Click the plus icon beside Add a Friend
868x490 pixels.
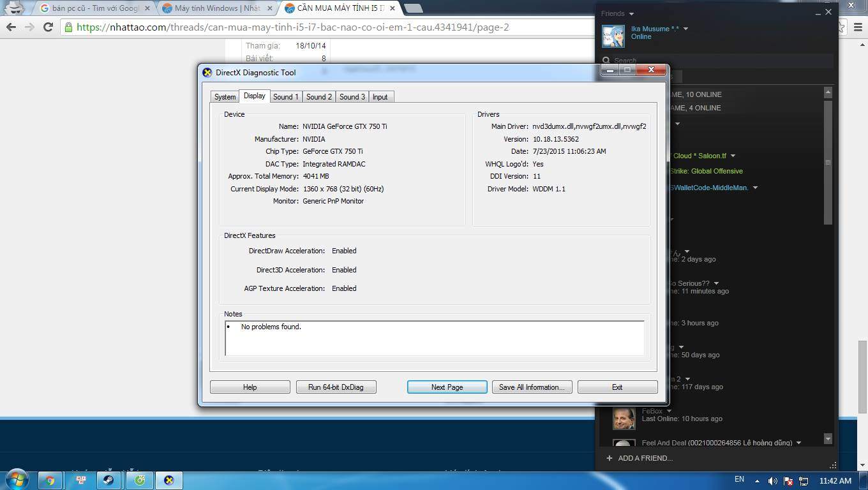pyautogui.click(x=609, y=458)
